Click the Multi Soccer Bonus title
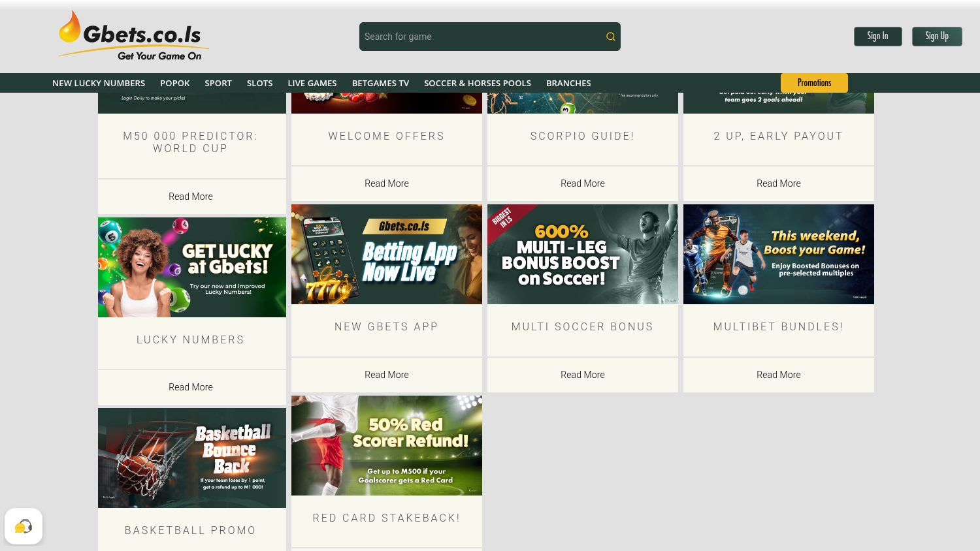The height and width of the screenshot is (551, 980). pos(583,326)
